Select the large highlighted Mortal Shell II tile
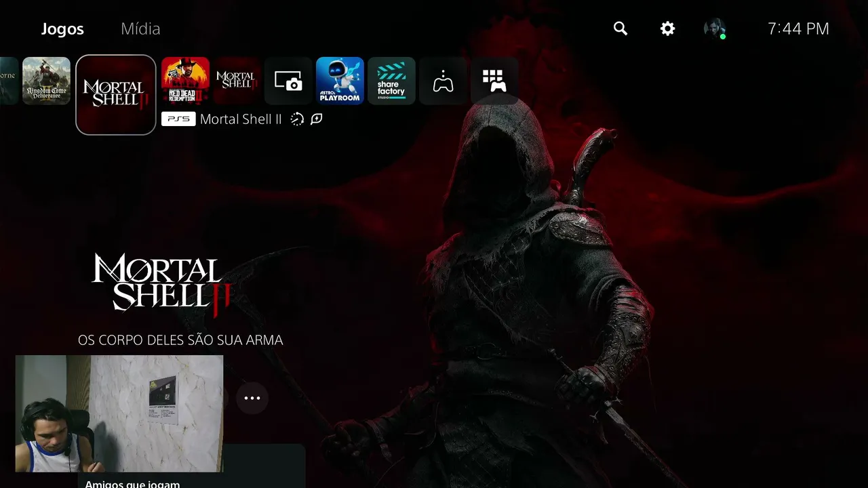This screenshot has height=488, width=868. click(116, 95)
